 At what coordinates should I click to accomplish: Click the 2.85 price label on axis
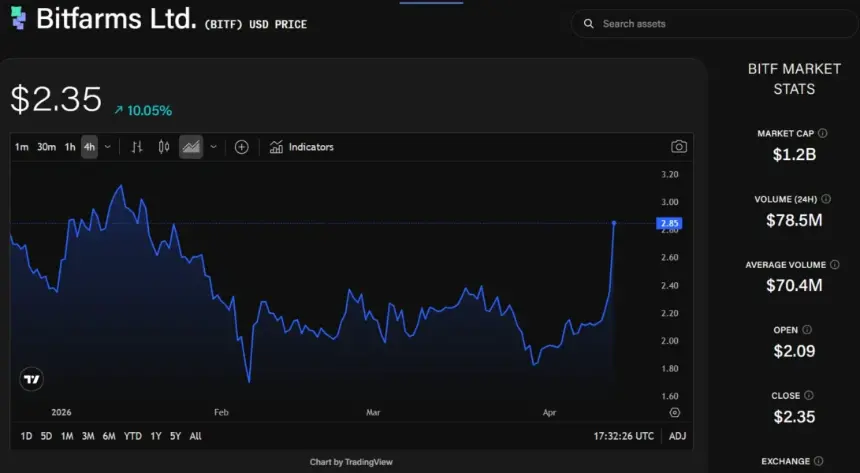point(669,223)
